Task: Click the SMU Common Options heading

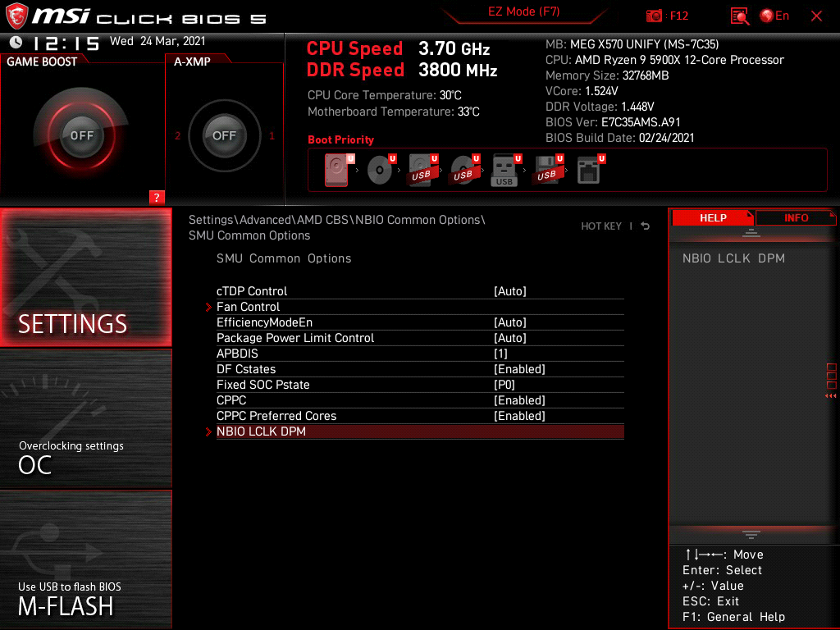Action: coord(284,258)
